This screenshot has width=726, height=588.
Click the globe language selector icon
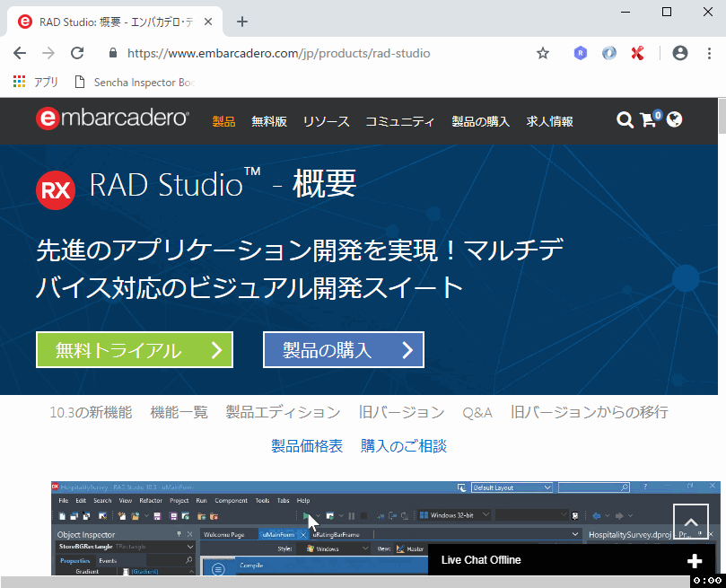674,120
